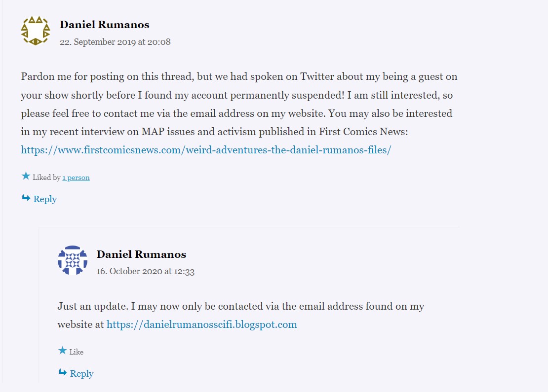Click the blue quilt-pattern avatar on the reply comment
The height and width of the screenshot is (392, 548).
click(73, 260)
